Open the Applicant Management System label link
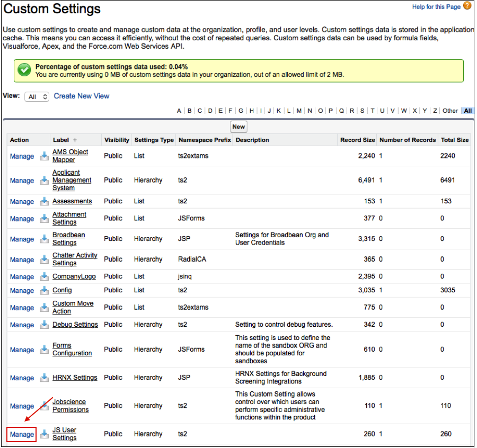Viewport: 477px width, 448px height. [72, 180]
